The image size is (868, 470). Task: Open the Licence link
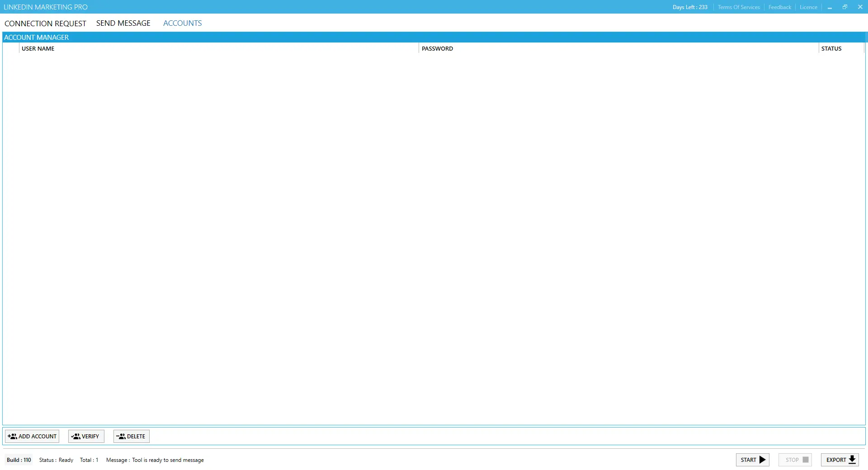pos(808,7)
